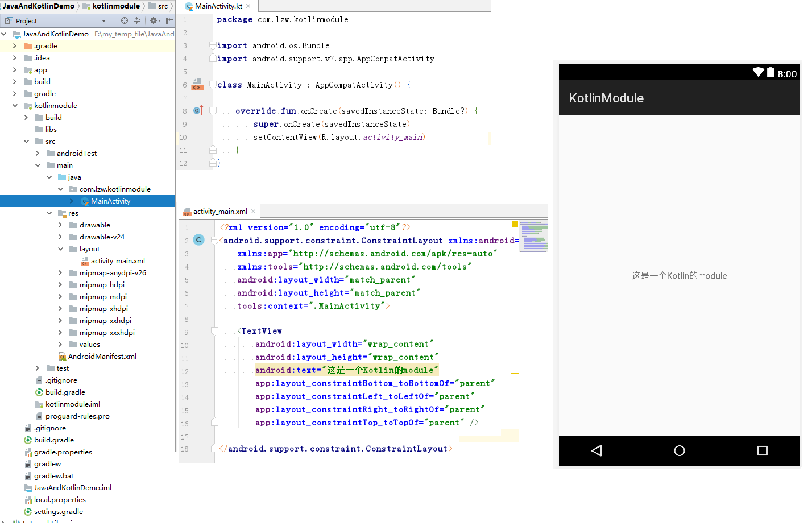812x526 pixels.
Task: Expand the app folder in project tree
Action: coord(15,70)
